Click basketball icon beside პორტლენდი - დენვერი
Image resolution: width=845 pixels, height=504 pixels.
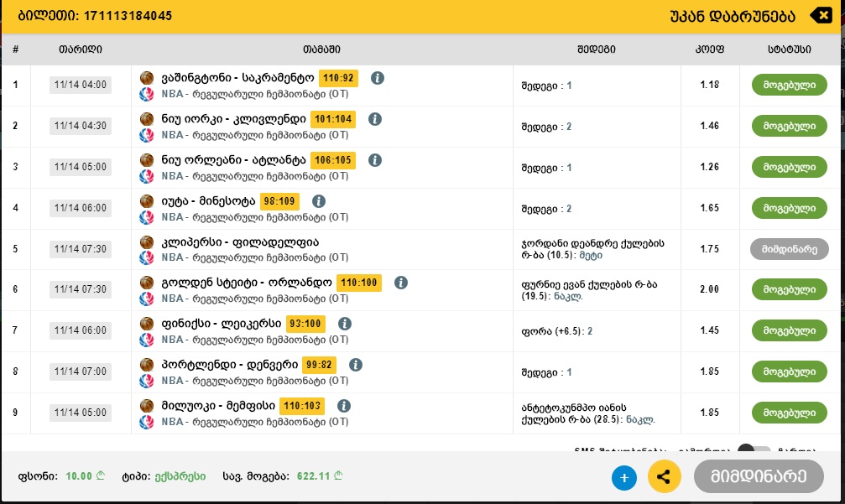coord(147,365)
